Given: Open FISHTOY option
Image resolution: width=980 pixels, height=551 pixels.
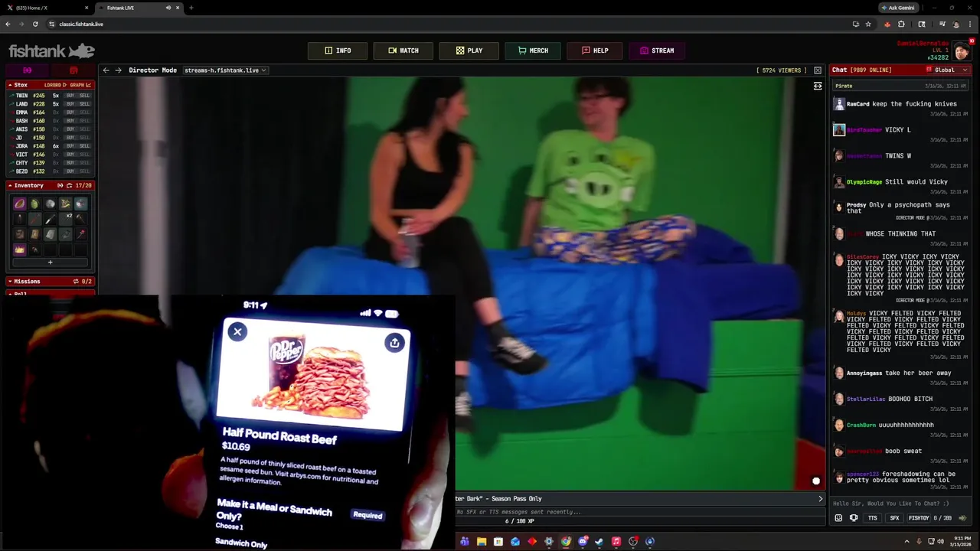Looking at the screenshot, I should (918, 518).
